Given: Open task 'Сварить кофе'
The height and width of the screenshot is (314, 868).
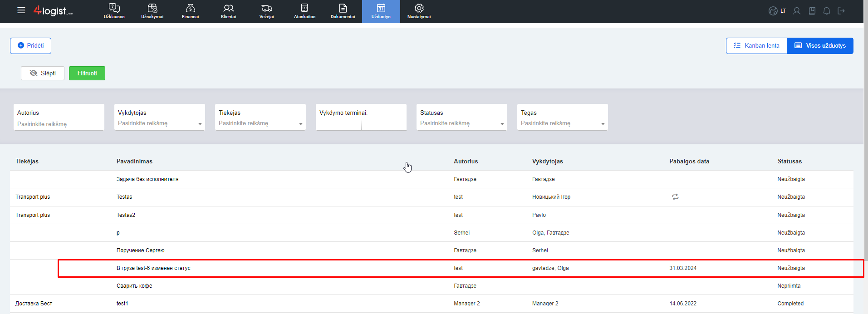Looking at the screenshot, I should (134, 286).
